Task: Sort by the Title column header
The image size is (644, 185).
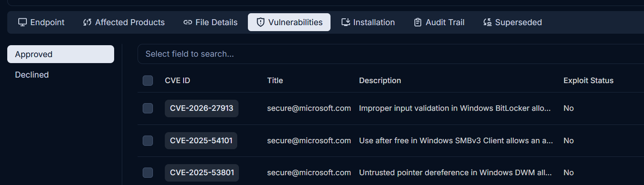Action: click(275, 81)
